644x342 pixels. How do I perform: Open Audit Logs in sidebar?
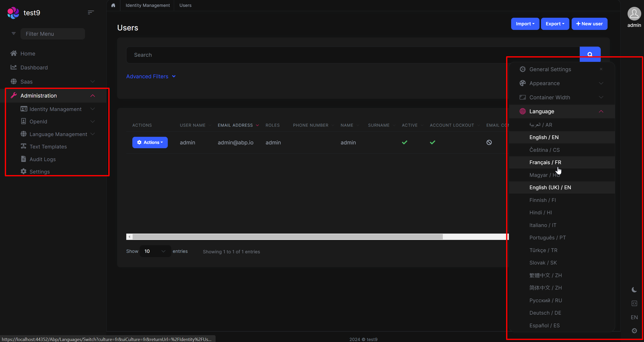pos(43,159)
